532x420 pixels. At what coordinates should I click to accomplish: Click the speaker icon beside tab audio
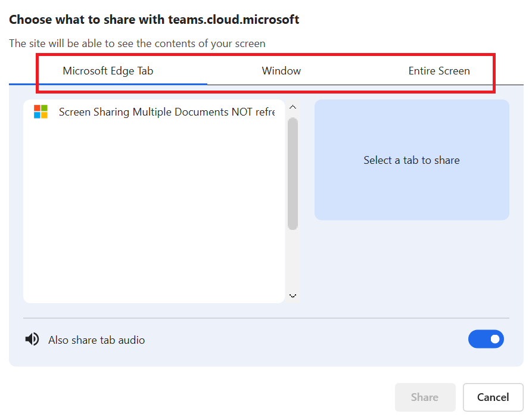pos(32,339)
